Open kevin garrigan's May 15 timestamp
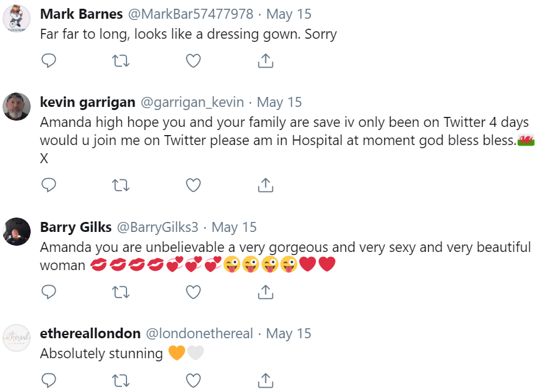 pos(279,103)
